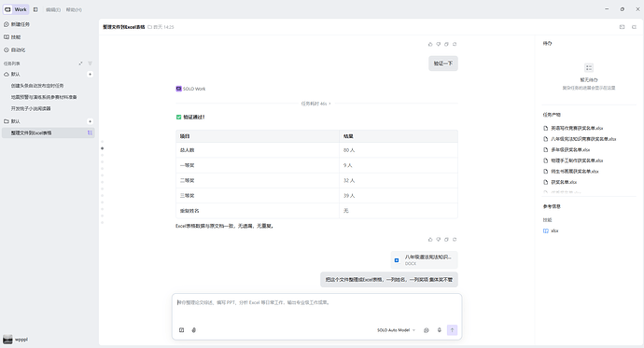Select the 32 人 table cell
This screenshot has height=348, width=644.
pos(399,181)
